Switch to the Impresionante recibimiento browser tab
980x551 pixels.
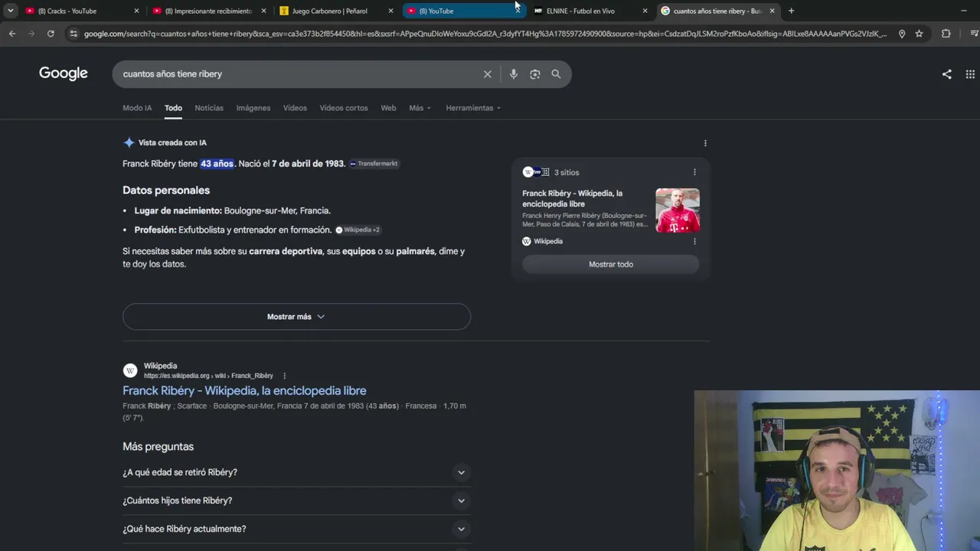(x=208, y=11)
